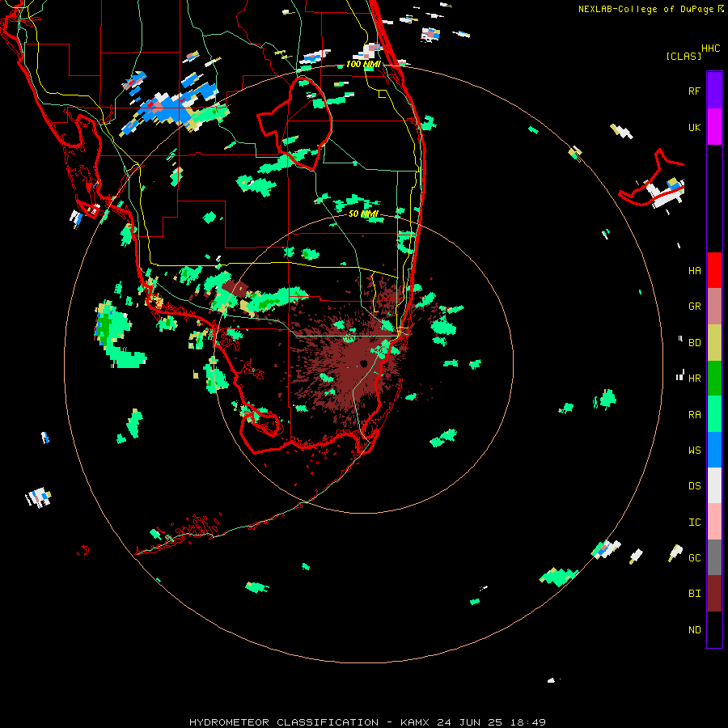Click the IC legend label
This screenshot has height=728, width=728.
coord(694,523)
